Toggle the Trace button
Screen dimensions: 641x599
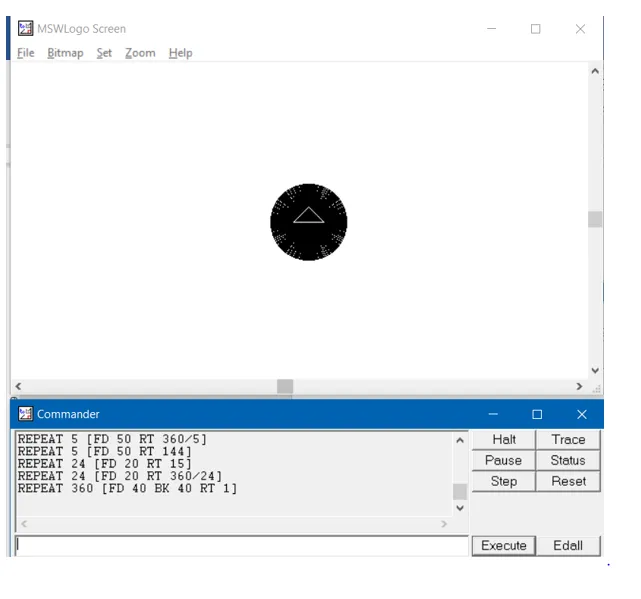[x=568, y=440]
